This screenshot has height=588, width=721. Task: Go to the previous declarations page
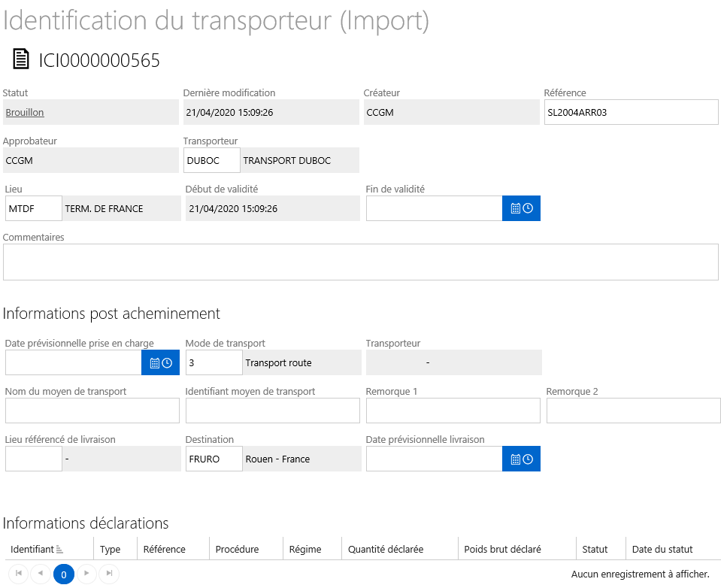(41, 573)
